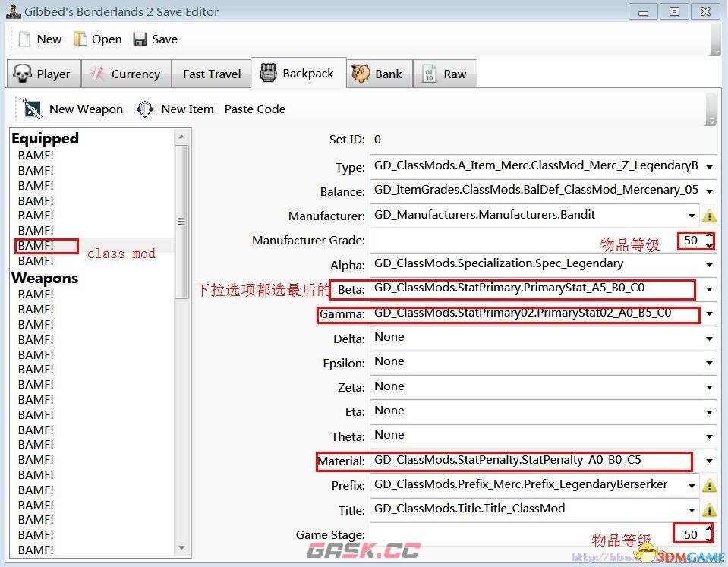Click the warning icon beside Prefix
This screenshot has height=567, width=728.
(709, 485)
